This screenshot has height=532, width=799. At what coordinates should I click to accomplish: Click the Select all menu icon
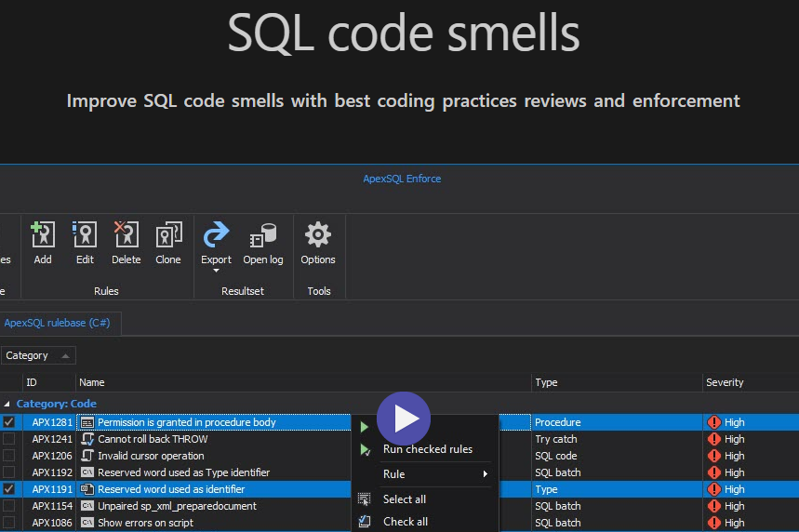(365, 499)
